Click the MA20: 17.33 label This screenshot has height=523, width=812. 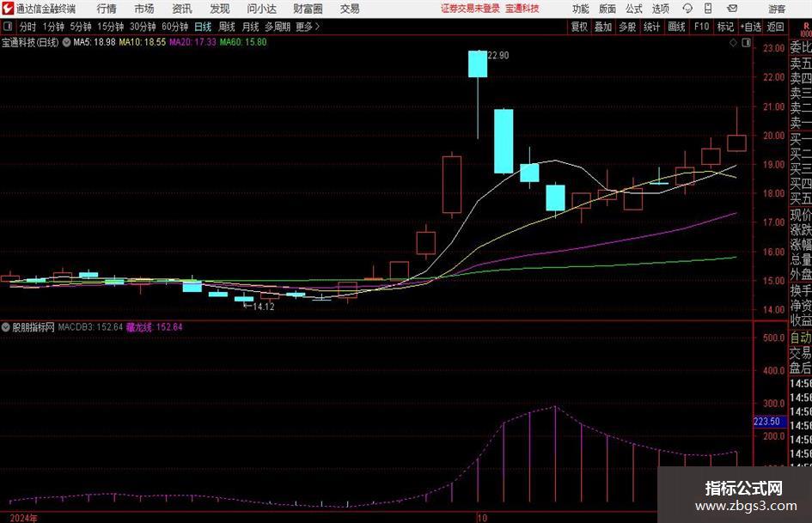pyautogui.click(x=192, y=42)
